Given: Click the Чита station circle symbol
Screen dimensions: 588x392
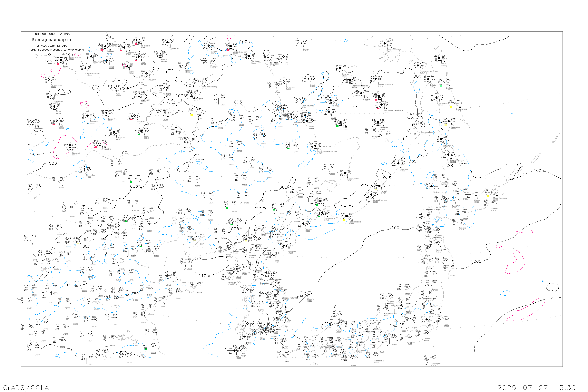Looking at the screenshot, I should click(x=139, y=57).
